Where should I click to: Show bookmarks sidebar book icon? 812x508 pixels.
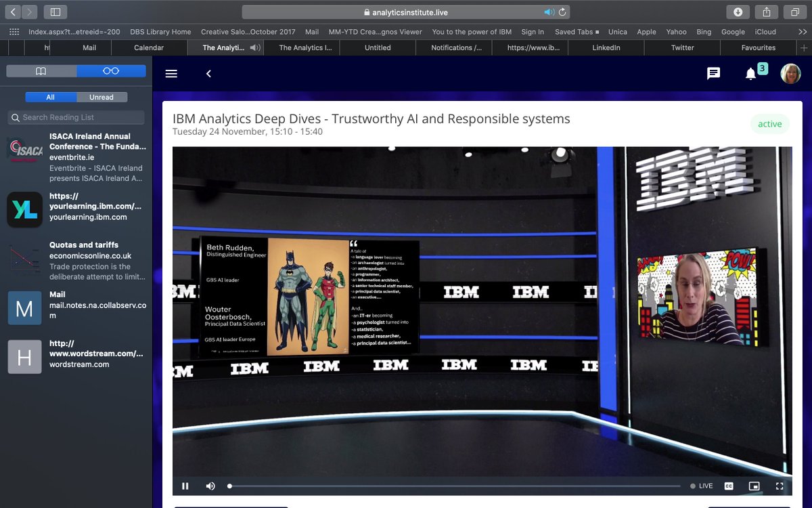(41, 71)
